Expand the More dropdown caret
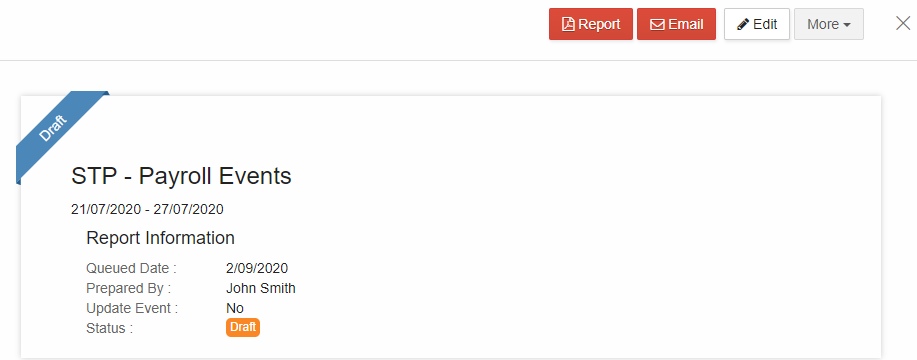917x360 pixels. point(847,25)
